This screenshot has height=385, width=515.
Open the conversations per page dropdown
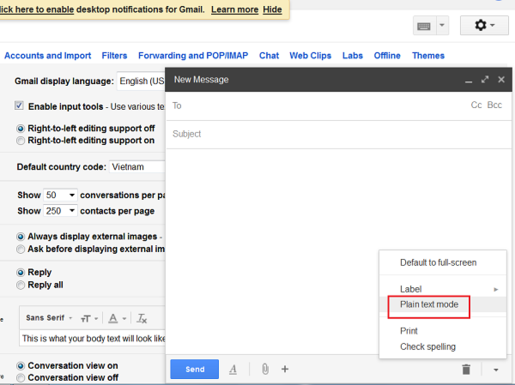[x=60, y=195]
